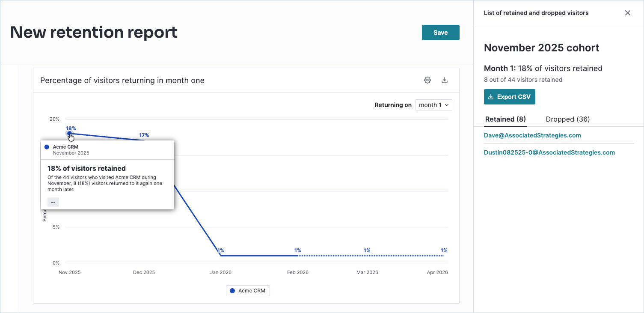Export the cohort list as CSV
The image size is (644, 313).
(x=510, y=97)
